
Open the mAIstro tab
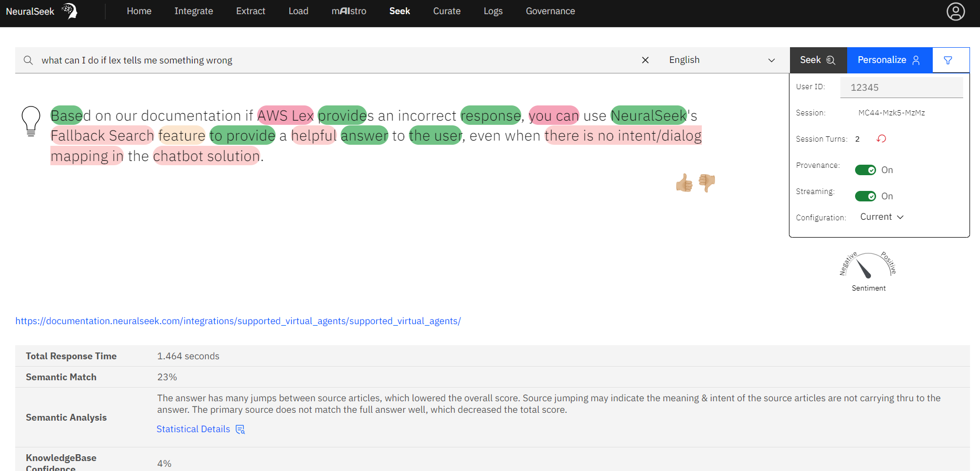pos(349,11)
